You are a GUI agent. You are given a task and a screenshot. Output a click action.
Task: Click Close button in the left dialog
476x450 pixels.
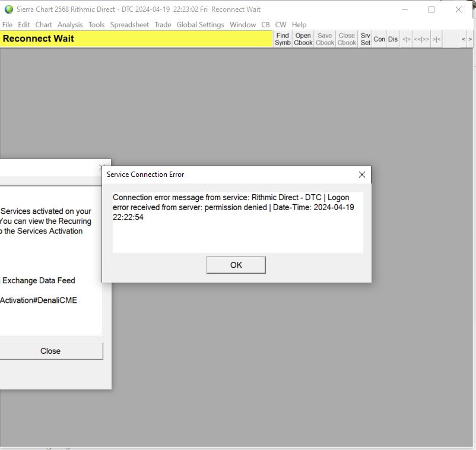coord(51,351)
